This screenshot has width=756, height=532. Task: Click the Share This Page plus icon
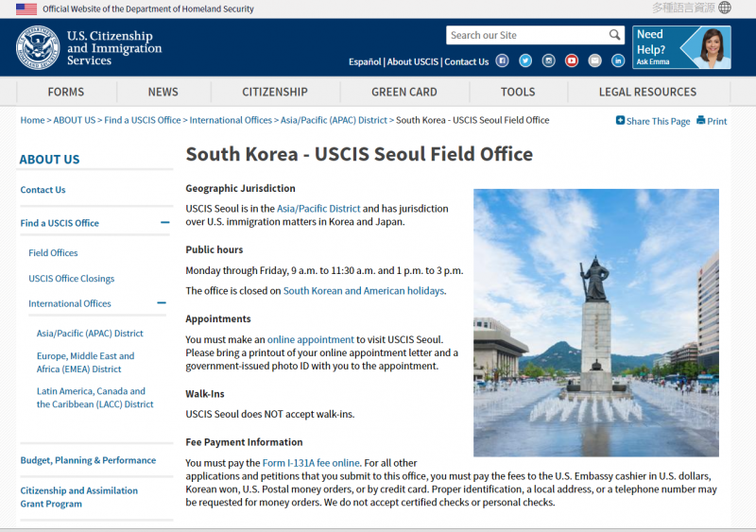(x=620, y=120)
